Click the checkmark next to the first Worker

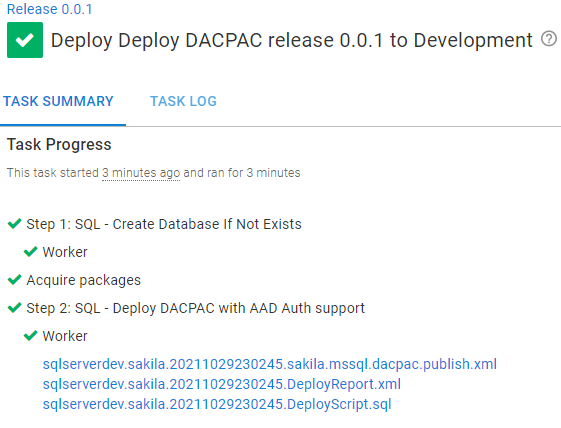click(x=31, y=252)
